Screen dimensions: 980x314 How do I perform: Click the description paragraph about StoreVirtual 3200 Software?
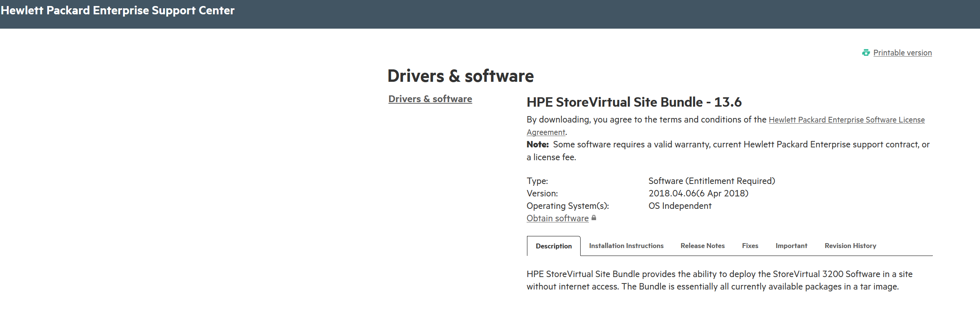(x=720, y=280)
